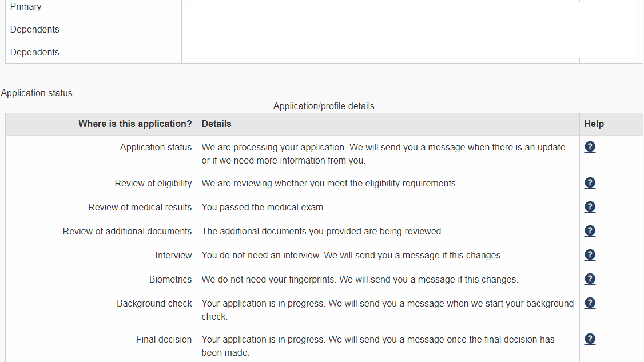Viewport: 644px width, 362px height.
Task: Select the Primary applicant row
Action: click(x=324, y=7)
